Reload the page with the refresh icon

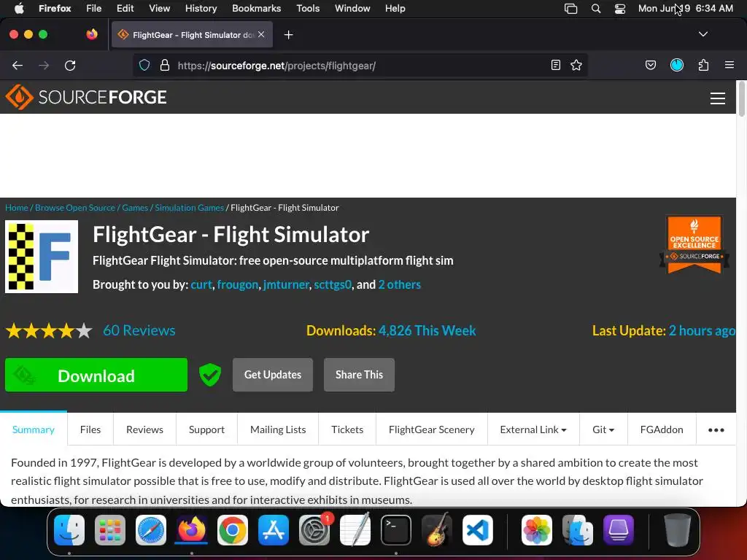[70, 65]
